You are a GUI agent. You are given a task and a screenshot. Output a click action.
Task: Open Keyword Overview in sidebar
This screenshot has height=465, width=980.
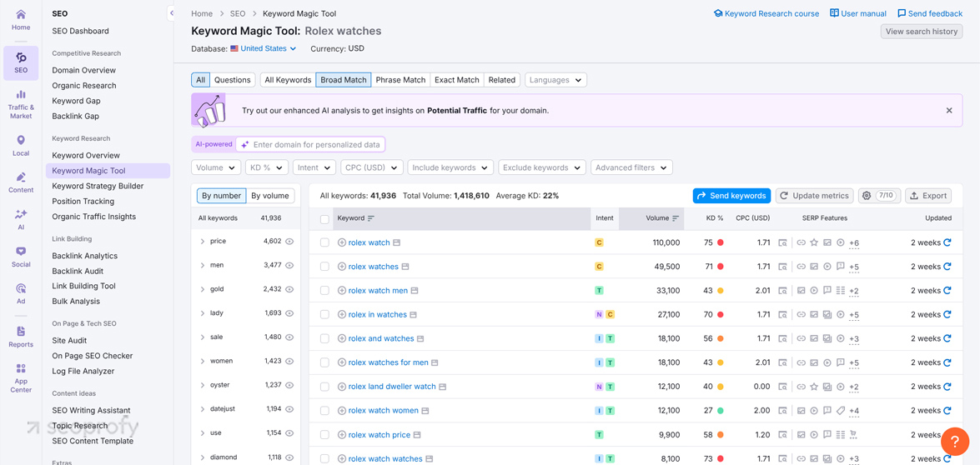(x=86, y=155)
